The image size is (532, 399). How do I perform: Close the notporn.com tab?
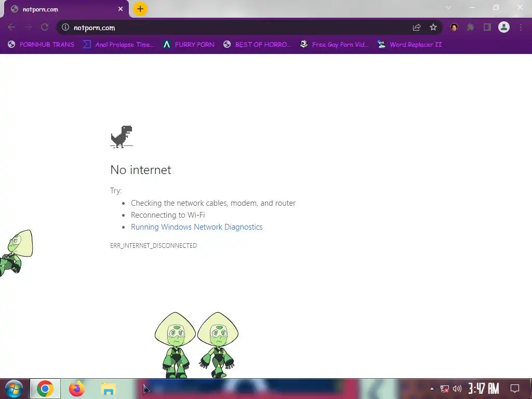(121, 9)
